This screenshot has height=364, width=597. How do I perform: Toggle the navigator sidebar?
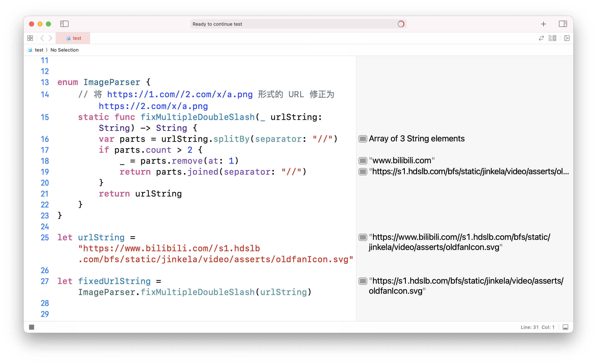tap(64, 24)
